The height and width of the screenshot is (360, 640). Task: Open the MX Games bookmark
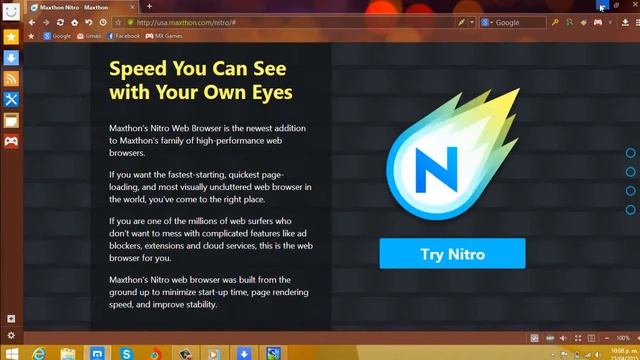(164, 36)
